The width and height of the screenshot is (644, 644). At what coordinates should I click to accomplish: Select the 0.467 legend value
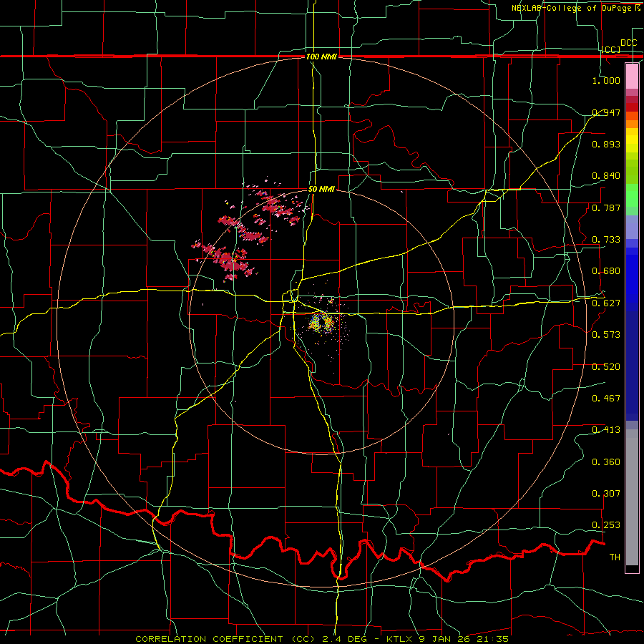(x=606, y=399)
